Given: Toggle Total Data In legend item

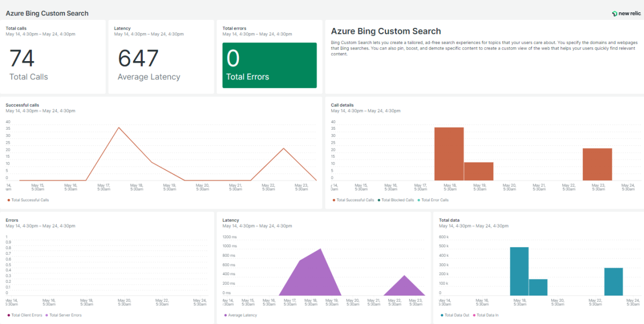Looking at the screenshot, I should 487,315.
